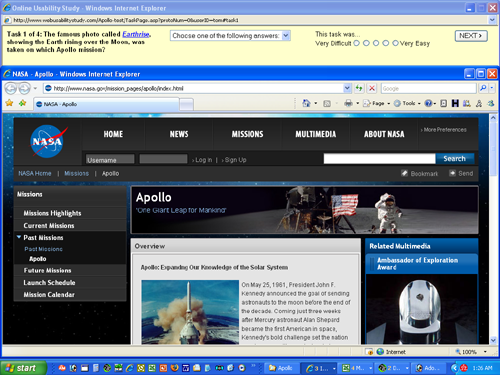Select the NASA - Apollo browser tab
The height and width of the screenshot is (375, 500).
click(x=107, y=104)
